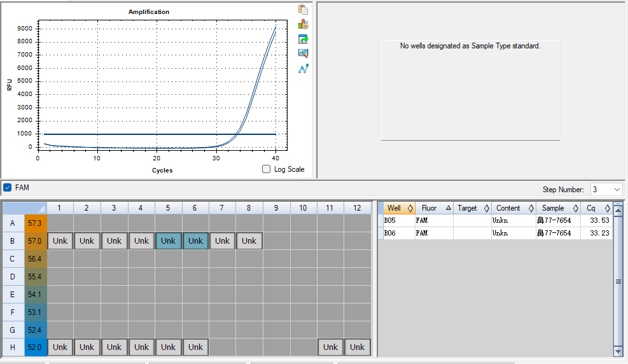
Task: Click the copy chart to clipboard icon
Action: [304, 10]
